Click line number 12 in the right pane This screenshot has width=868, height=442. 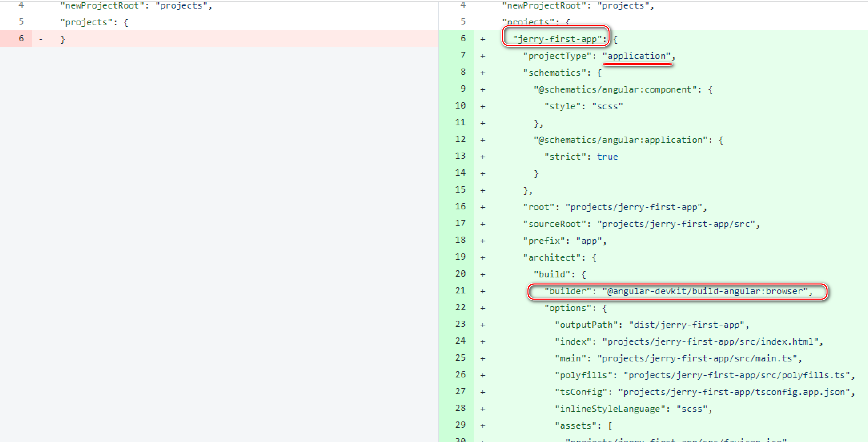pyautogui.click(x=460, y=139)
